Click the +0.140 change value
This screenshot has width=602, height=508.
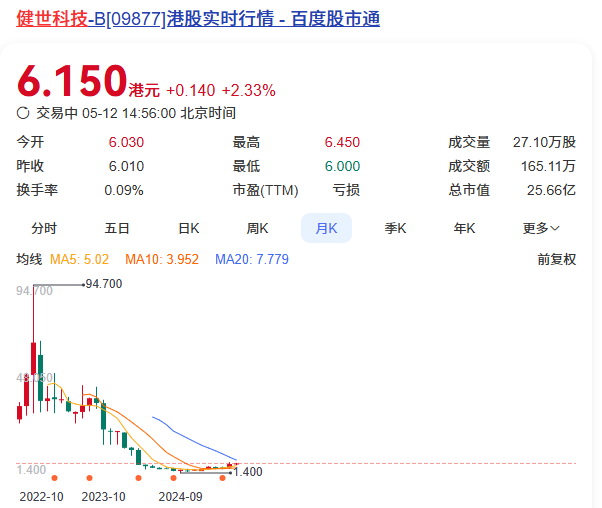190,91
